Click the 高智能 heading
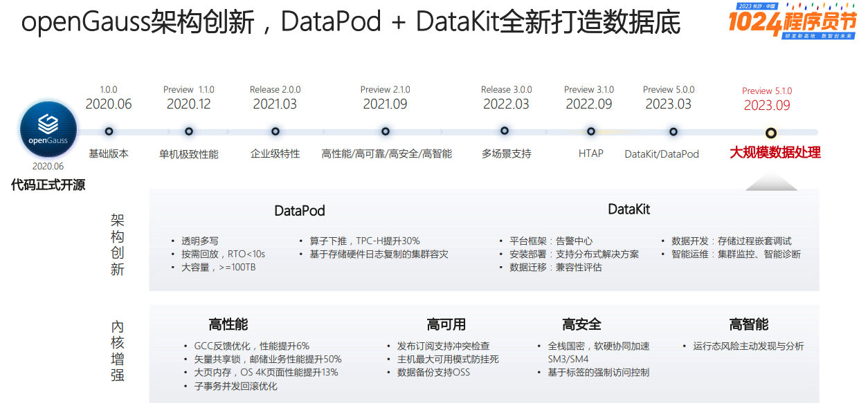Image resolution: width=868 pixels, height=419 pixels. click(749, 324)
